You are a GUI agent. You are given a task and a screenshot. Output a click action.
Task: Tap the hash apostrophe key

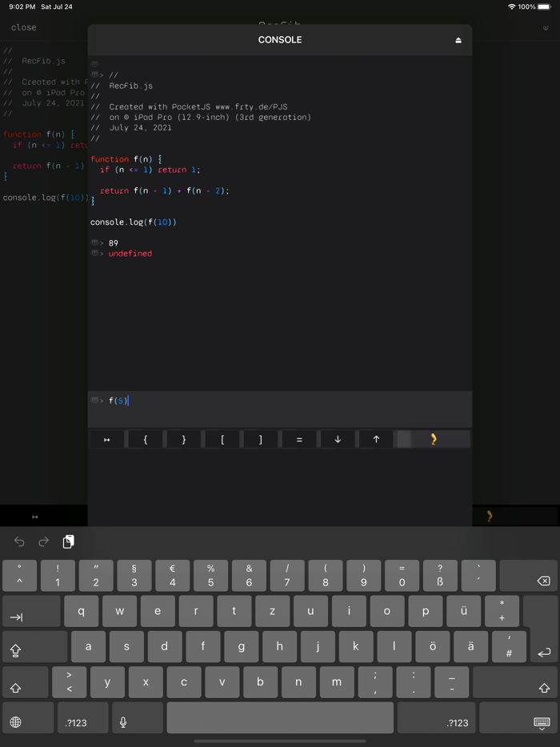click(x=509, y=646)
